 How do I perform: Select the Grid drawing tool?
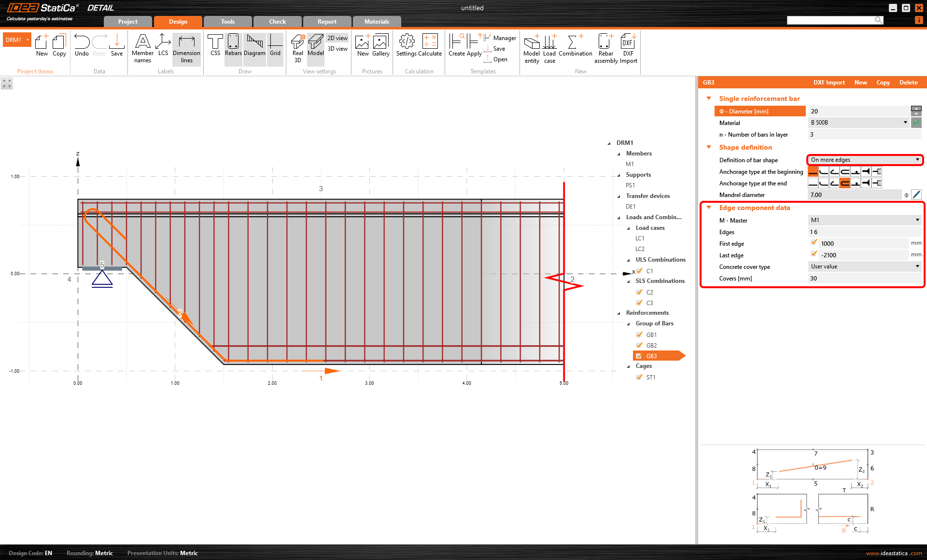pyautogui.click(x=275, y=46)
